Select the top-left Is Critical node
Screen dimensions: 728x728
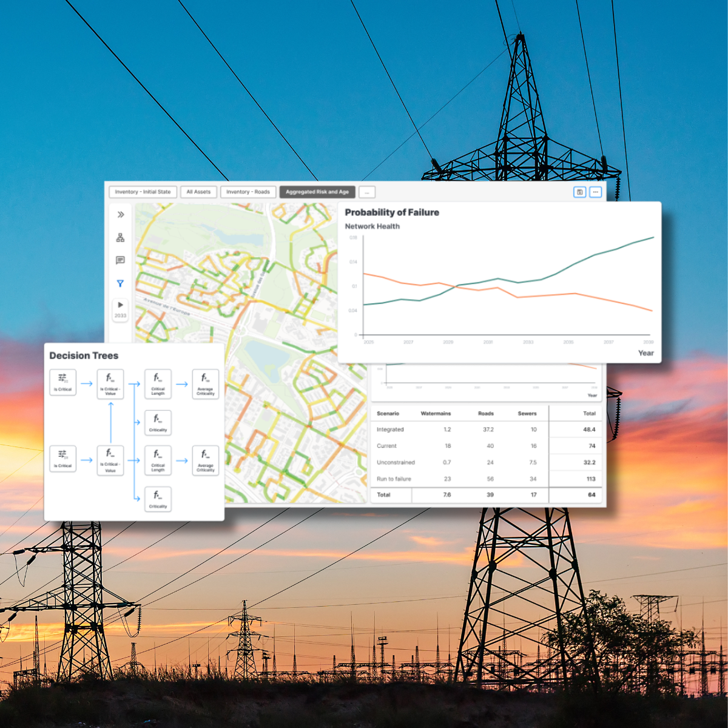tap(62, 382)
